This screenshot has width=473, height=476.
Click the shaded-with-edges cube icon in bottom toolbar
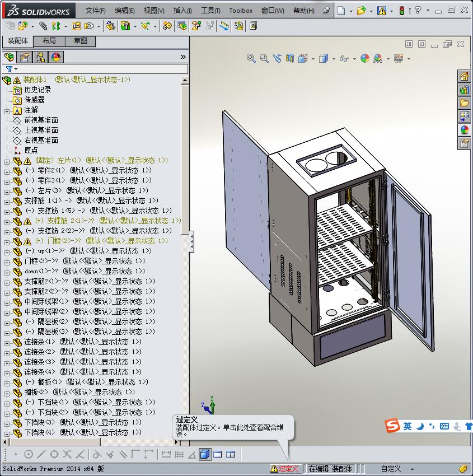(x=205, y=454)
